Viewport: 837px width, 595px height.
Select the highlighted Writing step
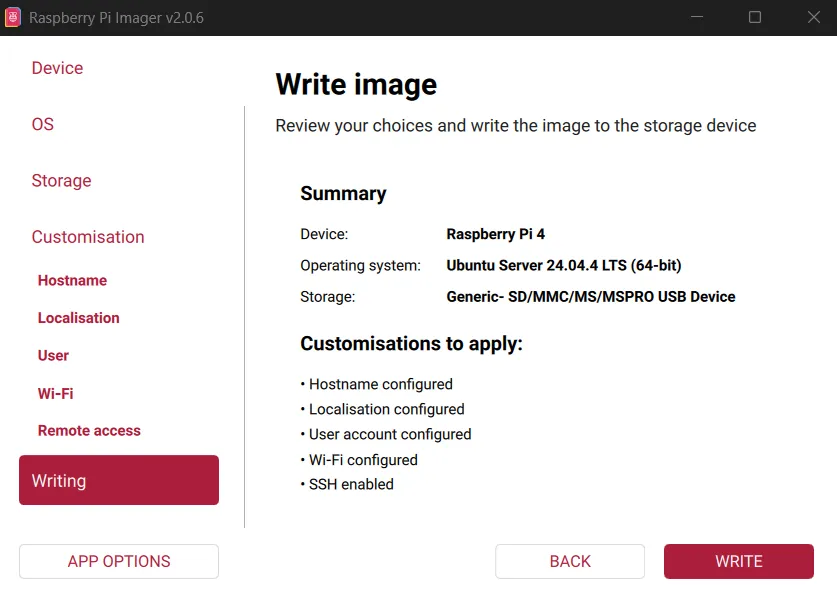click(x=119, y=480)
